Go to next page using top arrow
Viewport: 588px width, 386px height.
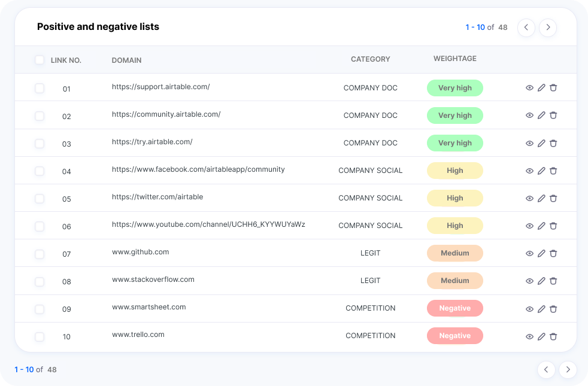click(x=548, y=28)
